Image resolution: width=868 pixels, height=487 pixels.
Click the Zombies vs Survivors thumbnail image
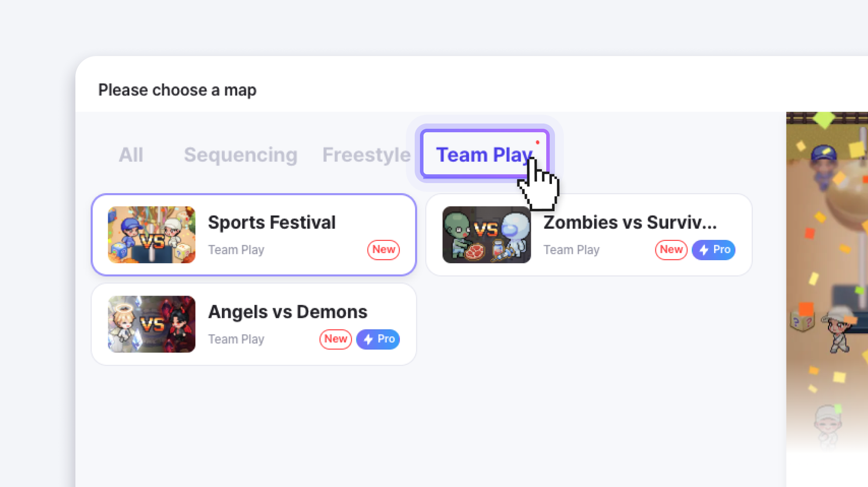(487, 235)
